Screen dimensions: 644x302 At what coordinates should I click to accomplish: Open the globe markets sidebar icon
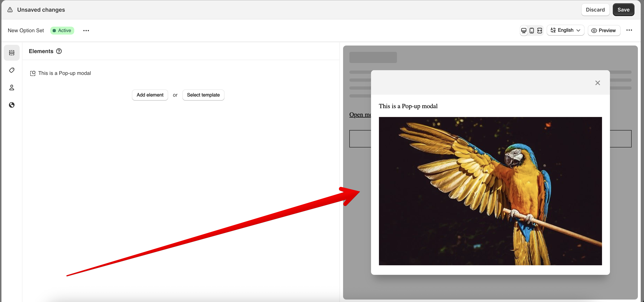click(12, 105)
